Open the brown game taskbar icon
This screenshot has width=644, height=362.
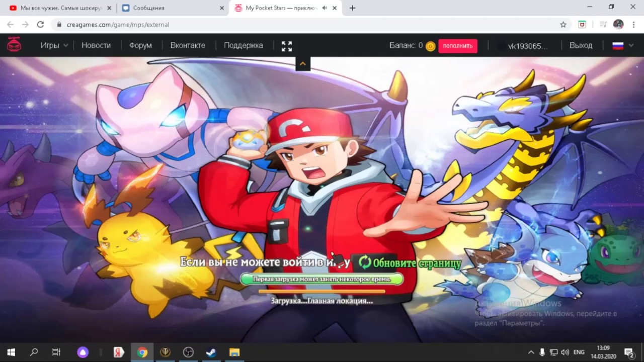(x=165, y=352)
